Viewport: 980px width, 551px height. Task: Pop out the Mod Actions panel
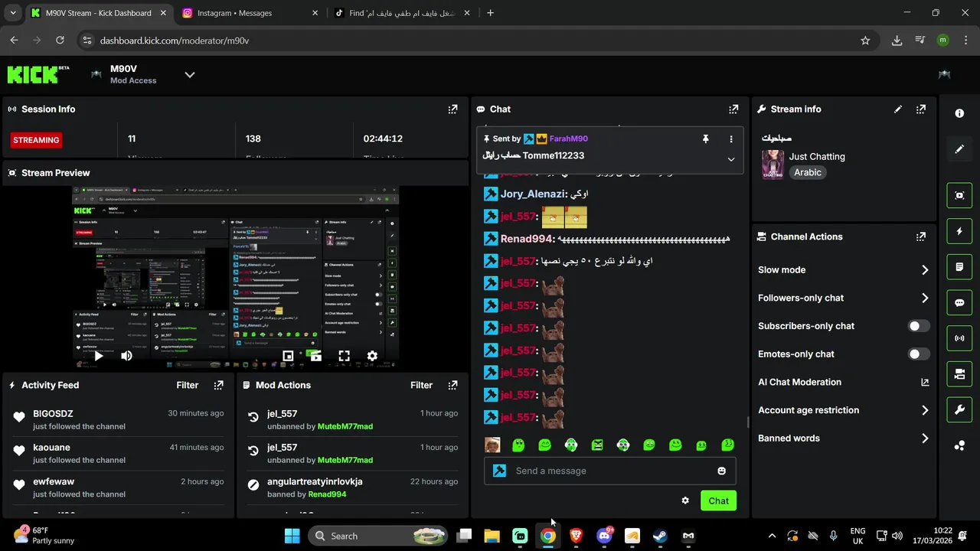[x=452, y=385]
